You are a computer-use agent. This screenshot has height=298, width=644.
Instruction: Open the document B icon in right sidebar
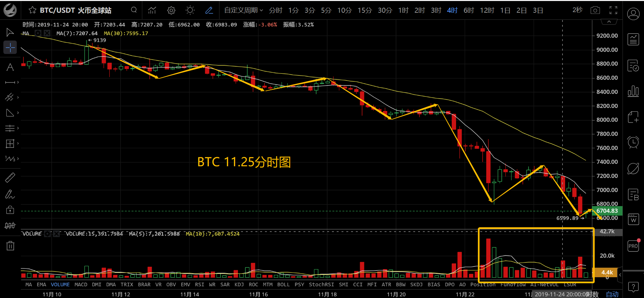[633, 194]
